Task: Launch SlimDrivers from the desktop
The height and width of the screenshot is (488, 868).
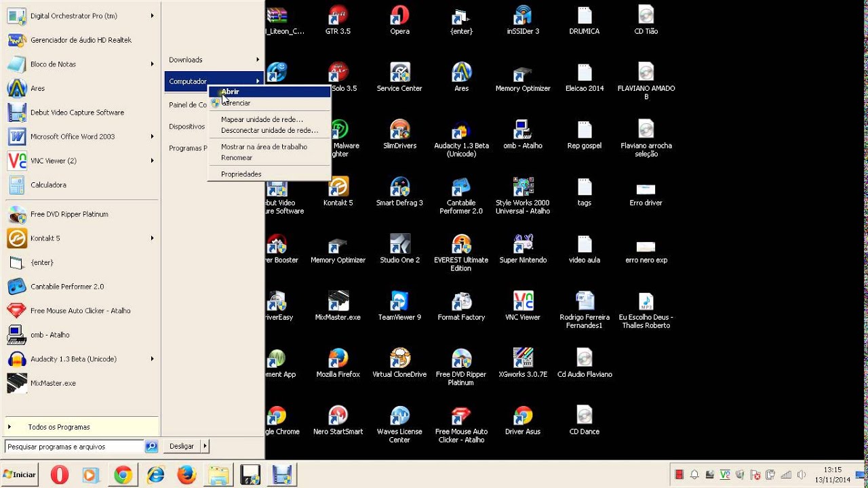Action: [x=399, y=134]
